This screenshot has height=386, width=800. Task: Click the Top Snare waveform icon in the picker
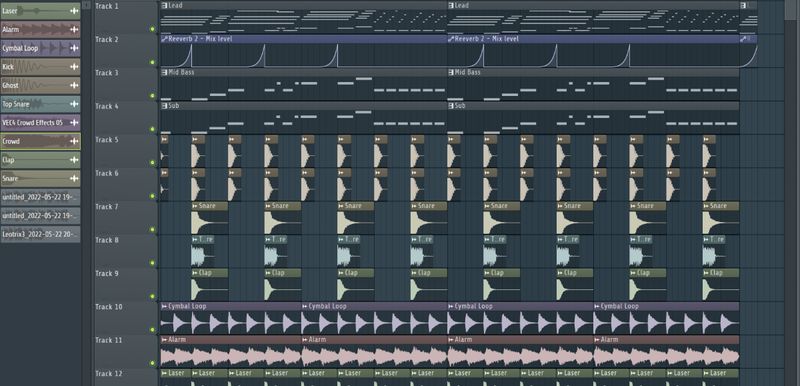click(74, 104)
